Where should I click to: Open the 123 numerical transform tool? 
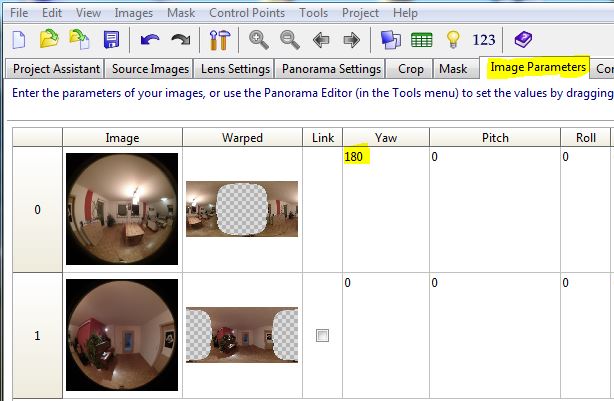(x=484, y=40)
